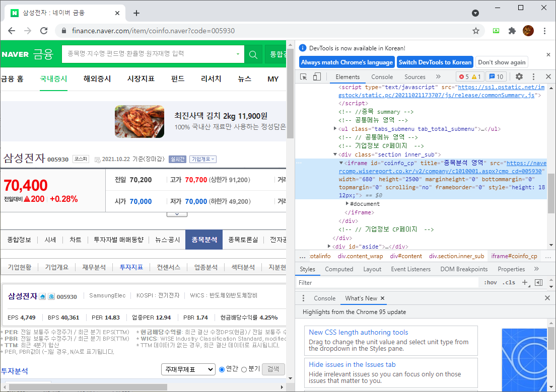Open the Chrome profile avatar

click(528, 31)
